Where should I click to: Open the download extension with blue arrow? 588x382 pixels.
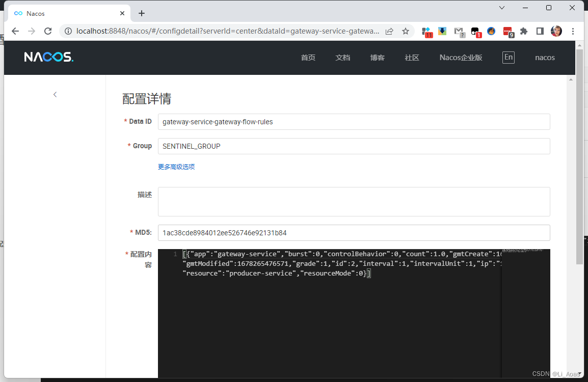tap(442, 31)
